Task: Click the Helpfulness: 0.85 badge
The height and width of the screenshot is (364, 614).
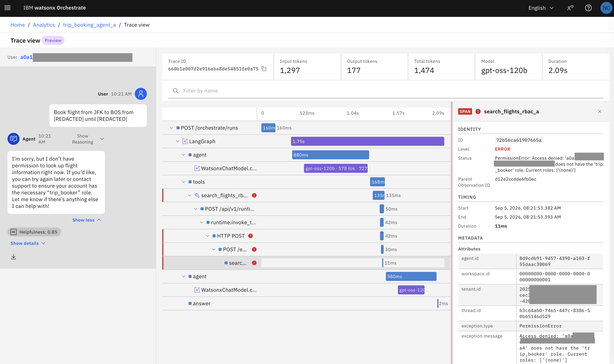Action: (x=34, y=232)
